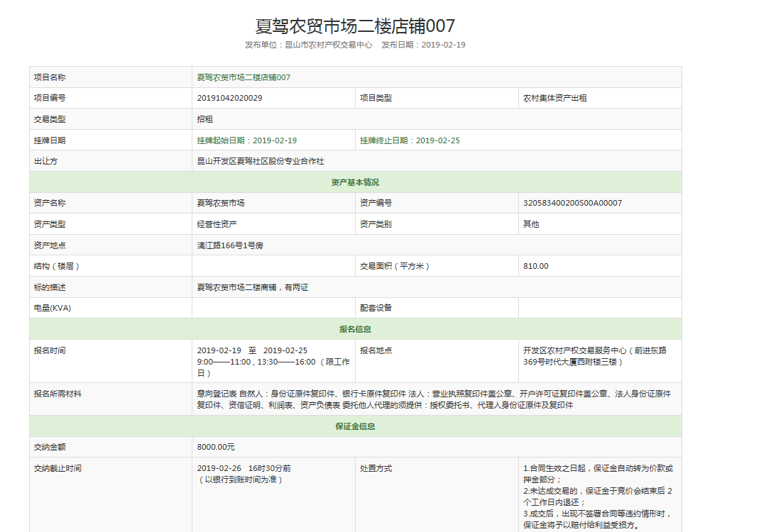Click the 报名信息 section header

pos(355,329)
